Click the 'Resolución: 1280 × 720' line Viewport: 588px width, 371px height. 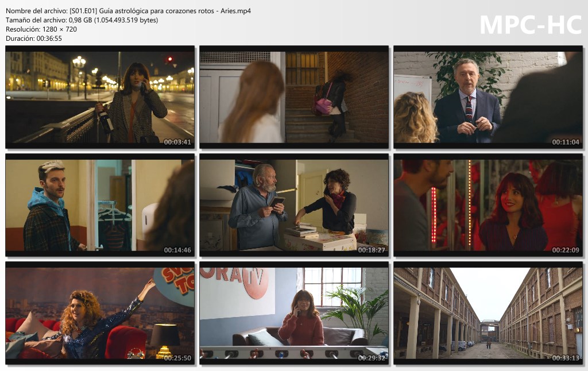[41, 29]
